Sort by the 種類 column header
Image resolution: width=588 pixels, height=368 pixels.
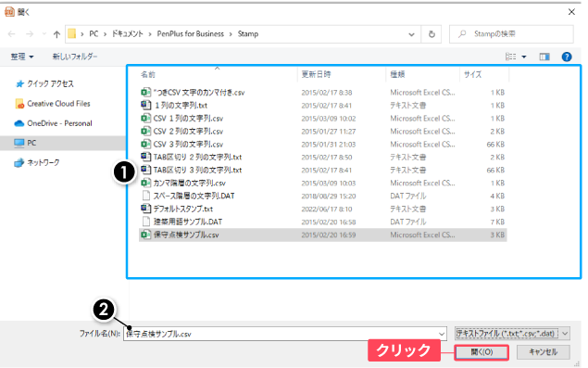click(x=397, y=74)
